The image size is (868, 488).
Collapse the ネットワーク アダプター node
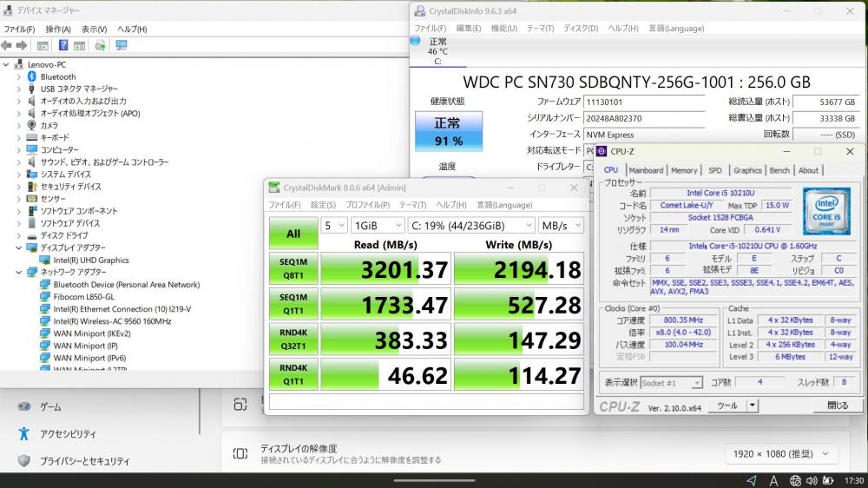pyautogui.click(x=19, y=272)
